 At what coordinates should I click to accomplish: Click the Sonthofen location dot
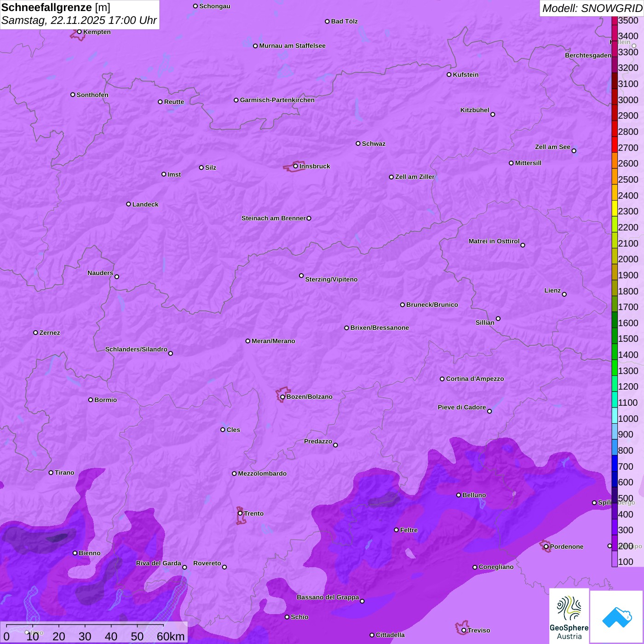coord(73,95)
